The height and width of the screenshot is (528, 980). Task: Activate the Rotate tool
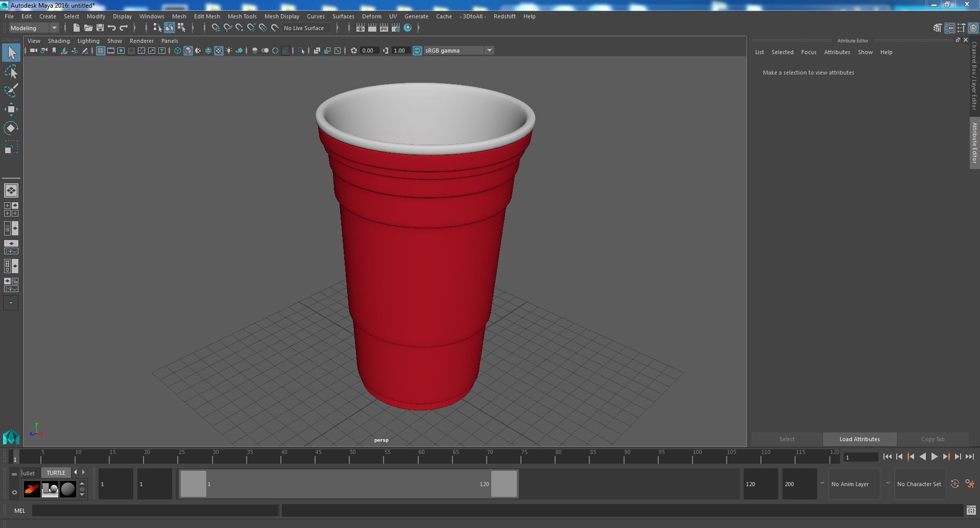point(11,128)
